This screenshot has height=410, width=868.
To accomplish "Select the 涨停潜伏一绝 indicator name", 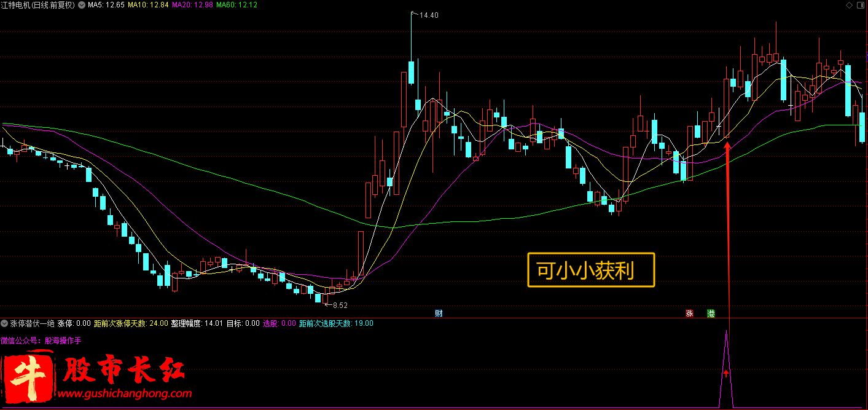I will (33, 323).
